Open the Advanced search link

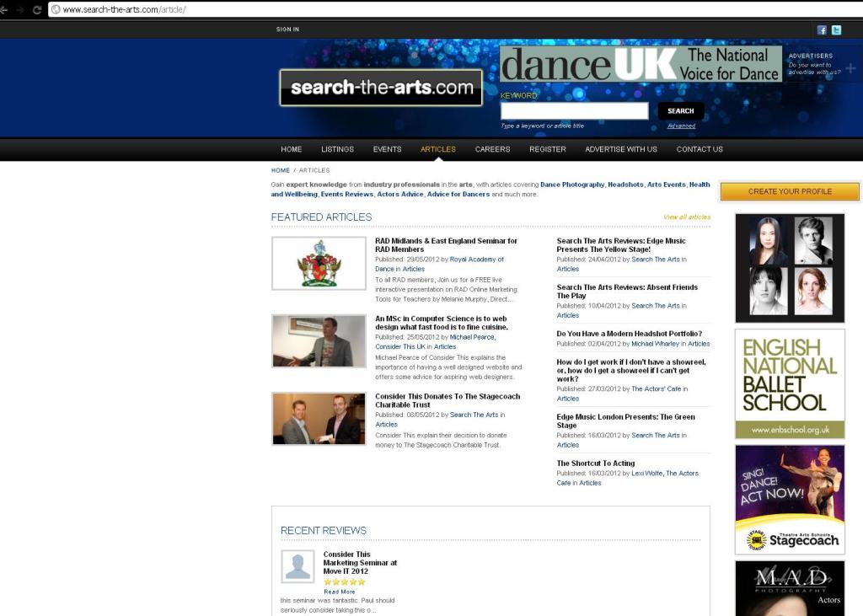tap(681, 126)
